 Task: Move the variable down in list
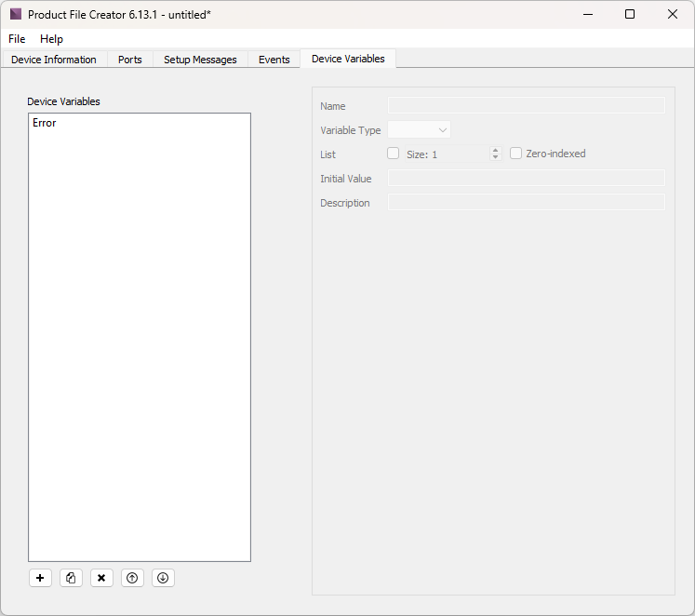point(163,578)
